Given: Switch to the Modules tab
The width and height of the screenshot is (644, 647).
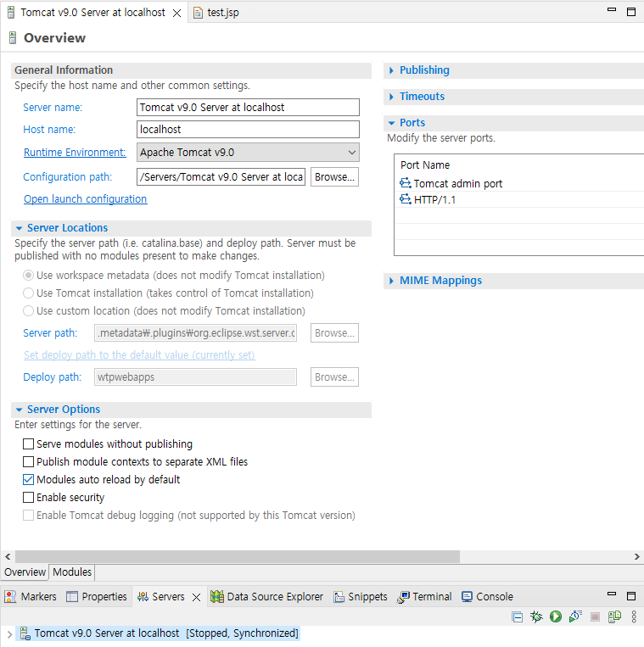Looking at the screenshot, I should tap(72, 572).
